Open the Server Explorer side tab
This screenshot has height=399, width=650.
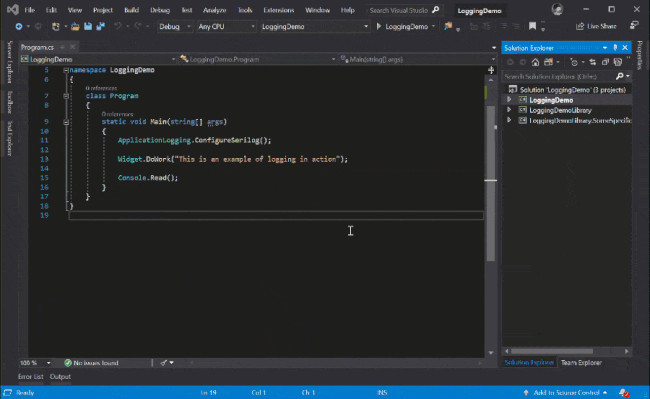pyautogui.click(x=10, y=62)
